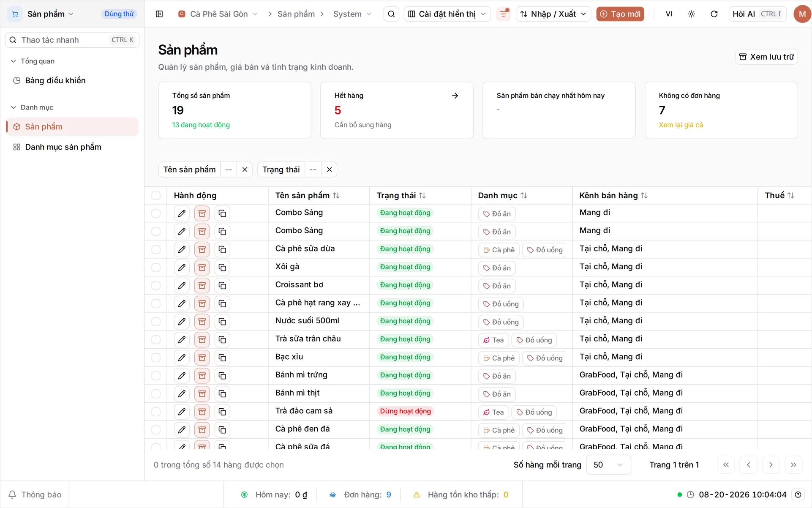Sort by the Tên sản phẩm column header

pyautogui.click(x=307, y=195)
